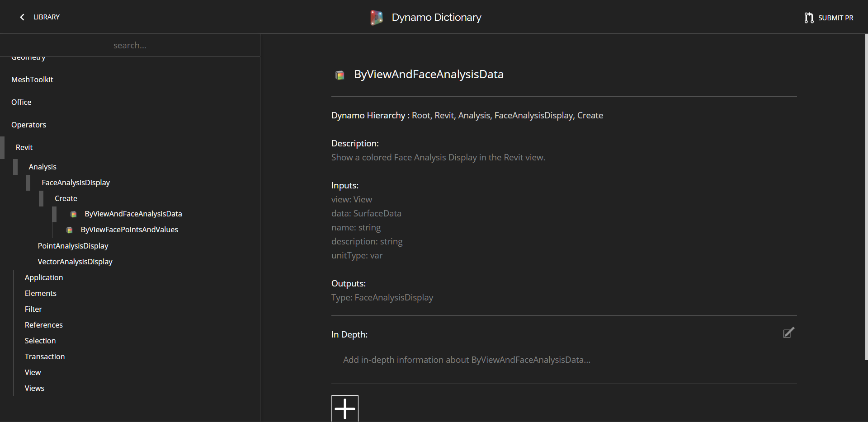868x422 pixels.
Task: Open the Transaction tree entry
Action: (44, 356)
